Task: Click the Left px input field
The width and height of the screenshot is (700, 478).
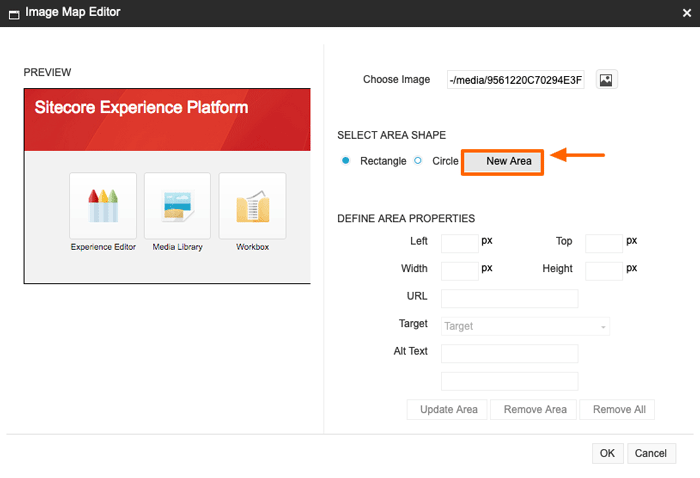Action: click(x=459, y=243)
